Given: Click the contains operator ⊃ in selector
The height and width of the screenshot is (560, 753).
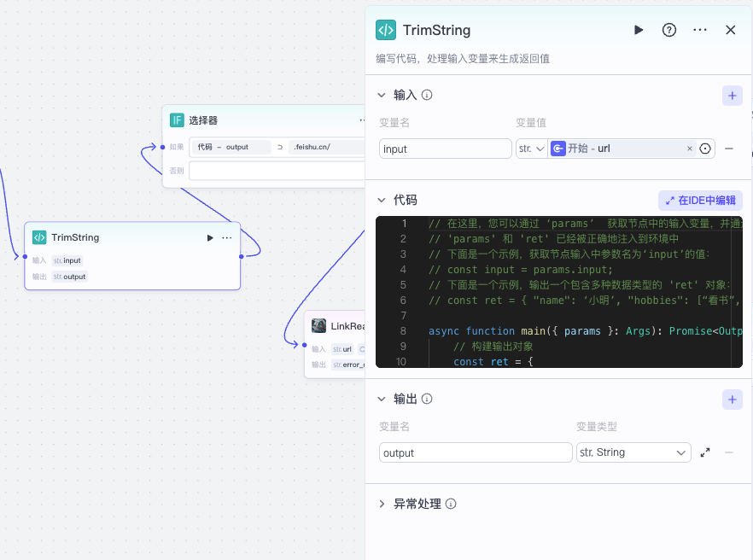Looking at the screenshot, I should (280, 147).
